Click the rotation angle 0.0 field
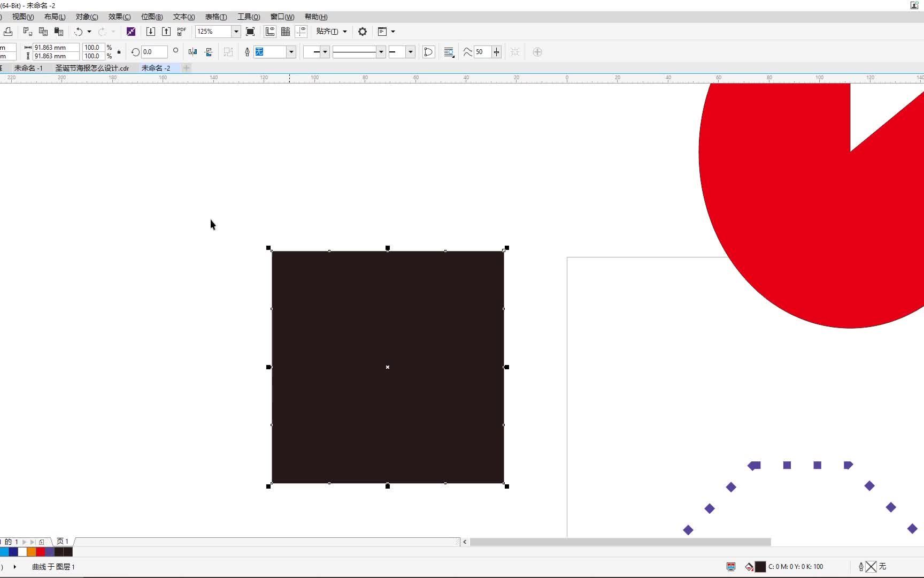Screen dimensions: 924x578 pos(154,52)
